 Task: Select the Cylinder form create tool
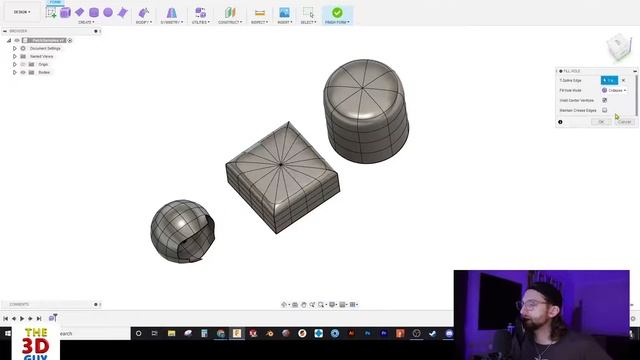click(94, 13)
